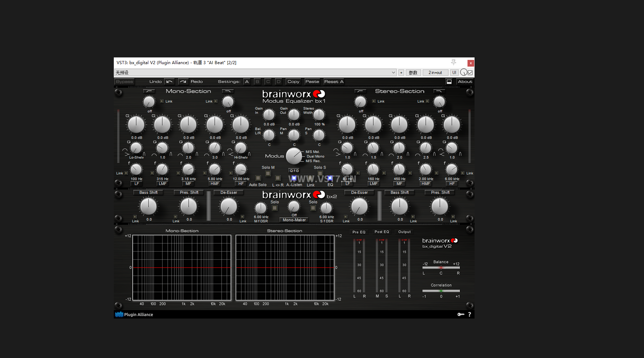Toggle the Stereo-Section low-pass filter icon
Image resolution: width=644 pixels, height=358 pixels.
pyautogui.click(x=439, y=91)
